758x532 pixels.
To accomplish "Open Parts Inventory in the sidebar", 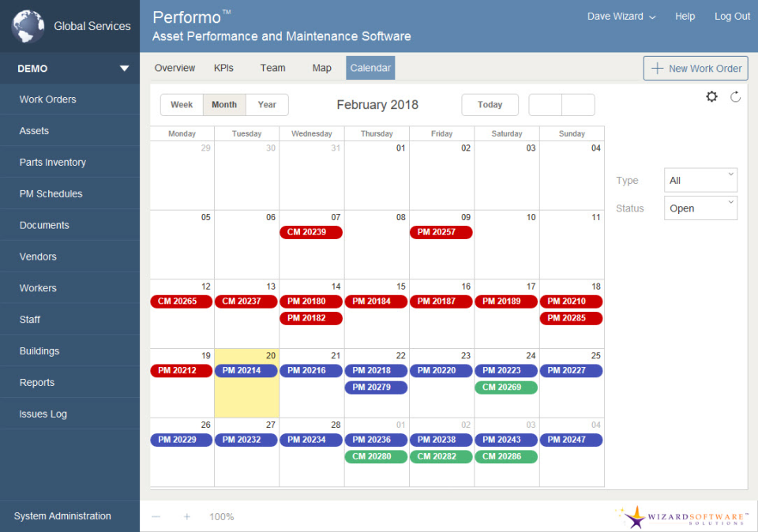I will (x=53, y=163).
